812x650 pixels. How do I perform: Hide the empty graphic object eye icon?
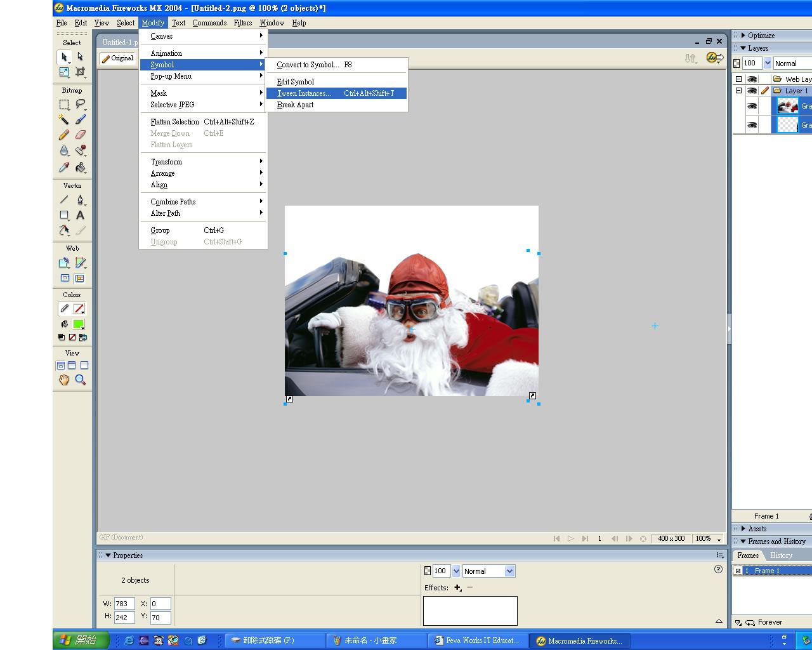click(752, 125)
